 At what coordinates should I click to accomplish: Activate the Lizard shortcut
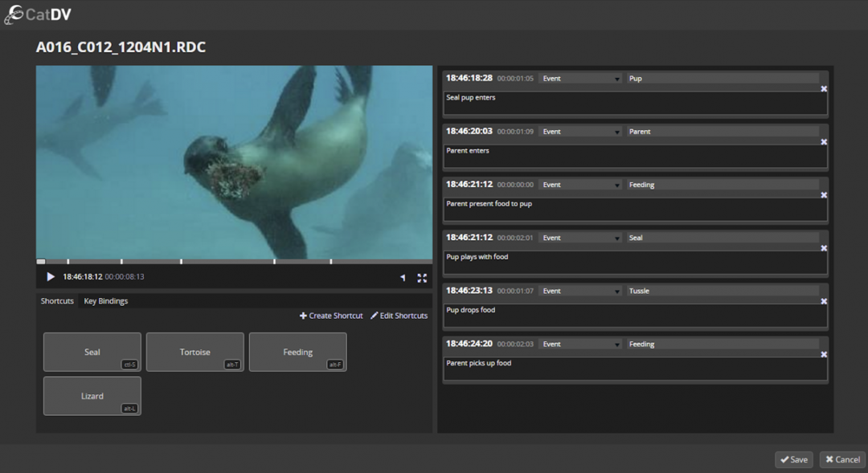tap(92, 395)
